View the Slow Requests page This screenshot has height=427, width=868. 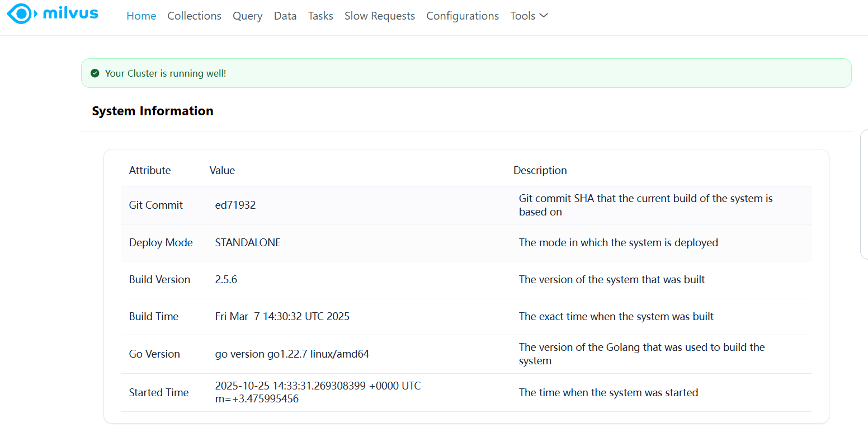380,16
